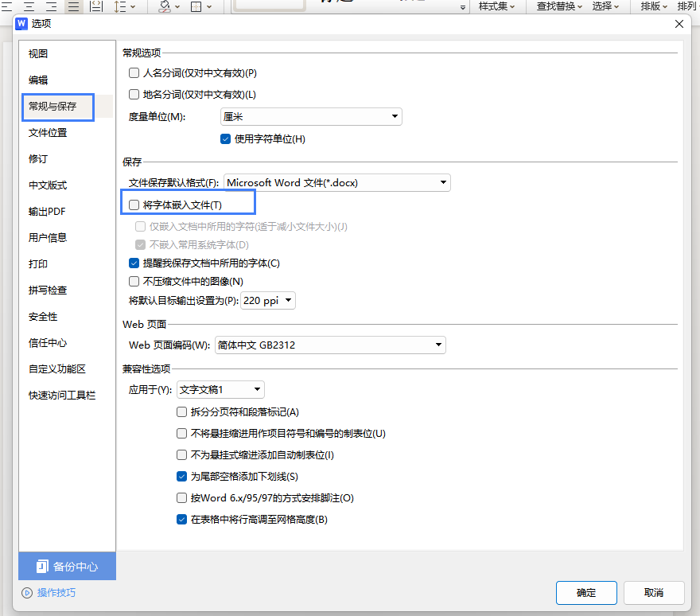Image resolution: width=700 pixels, height=616 pixels.
Task: Open 度量单位 dropdown showing 厘米
Action: (x=311, y=116)
